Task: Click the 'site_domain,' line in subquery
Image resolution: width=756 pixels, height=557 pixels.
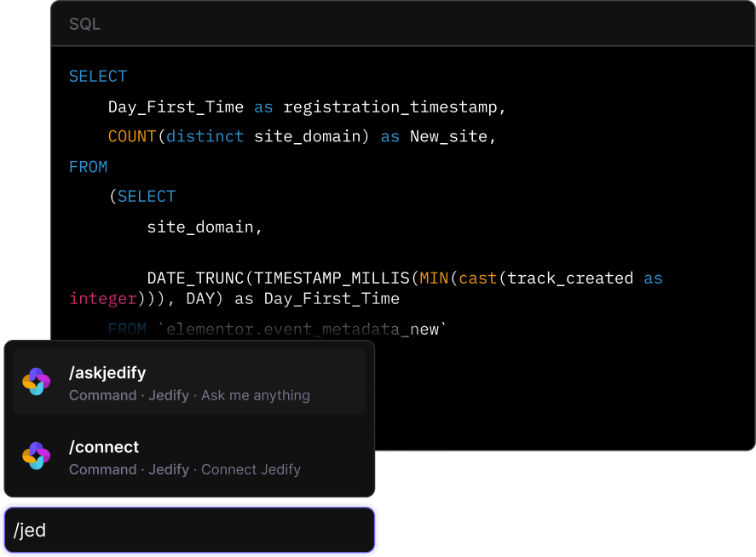Action: click(x=205, y=227)
